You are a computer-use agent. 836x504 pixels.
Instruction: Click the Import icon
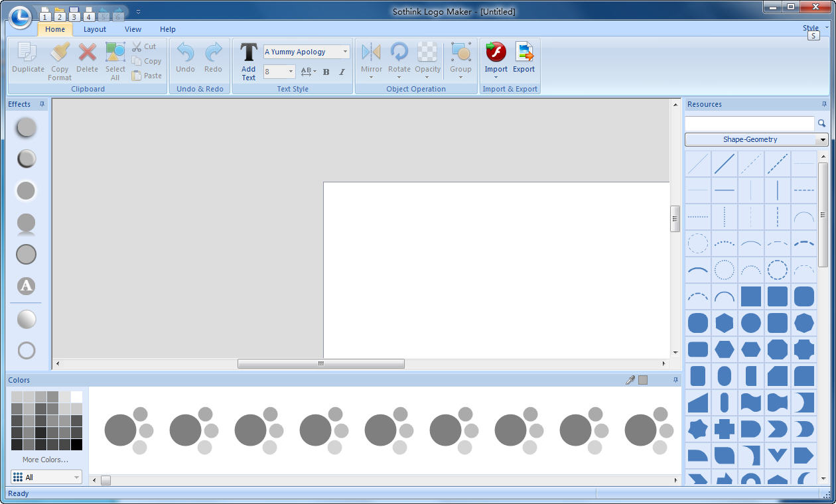tap(496, 52)
